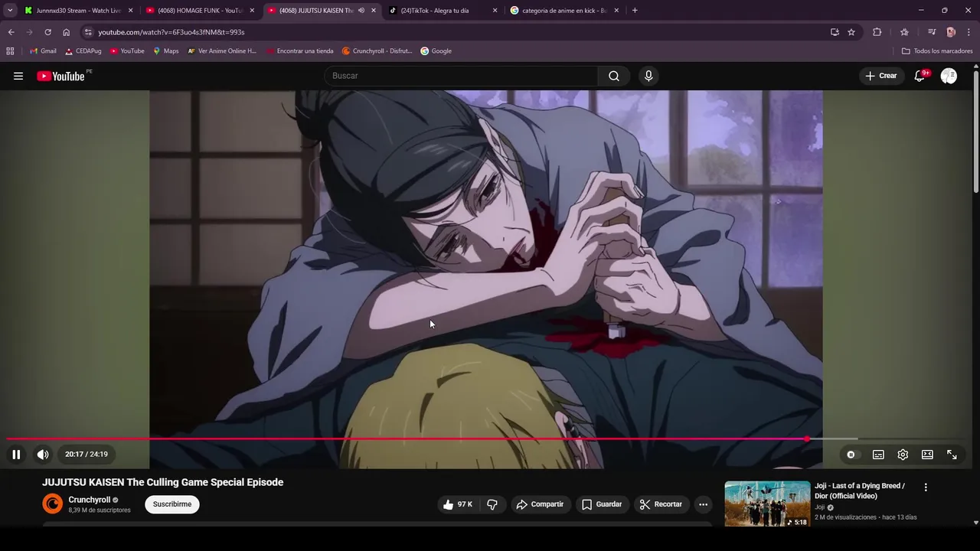Enter full screen mode
Image resolution: width=980 pixels, height=551 pixels.
(x=952, y=455)
